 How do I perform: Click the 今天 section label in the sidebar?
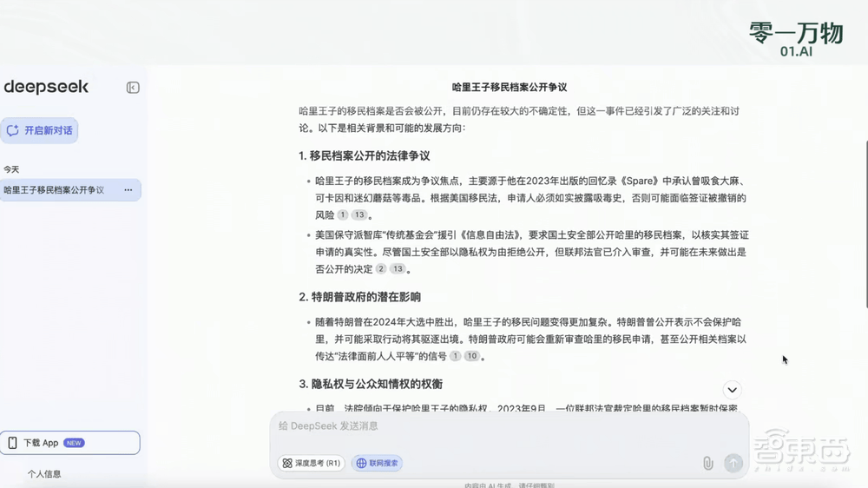11,169
